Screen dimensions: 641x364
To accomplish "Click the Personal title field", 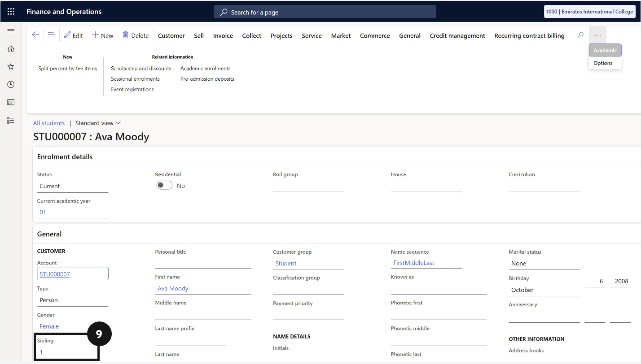I will coord(203,263).
